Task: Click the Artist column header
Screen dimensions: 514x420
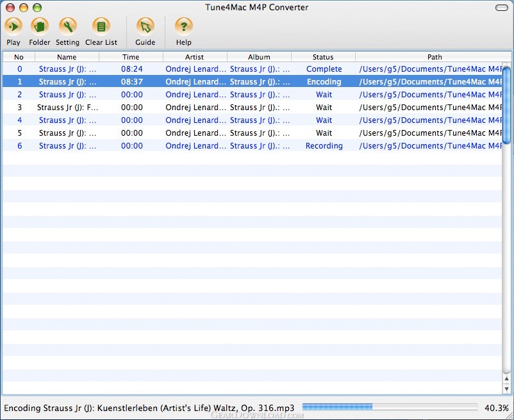Action: 195,57
